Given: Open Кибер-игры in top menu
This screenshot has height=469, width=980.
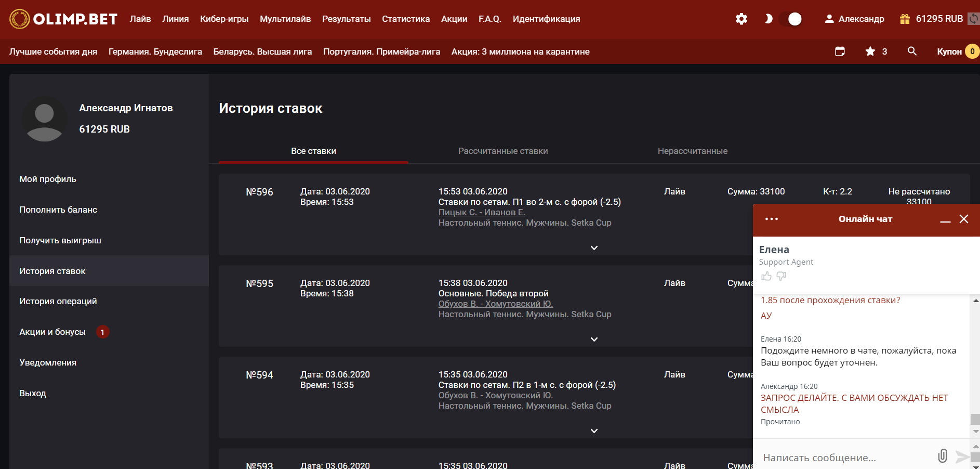Looking at the screenshot, I should click(x=224, y=19).
